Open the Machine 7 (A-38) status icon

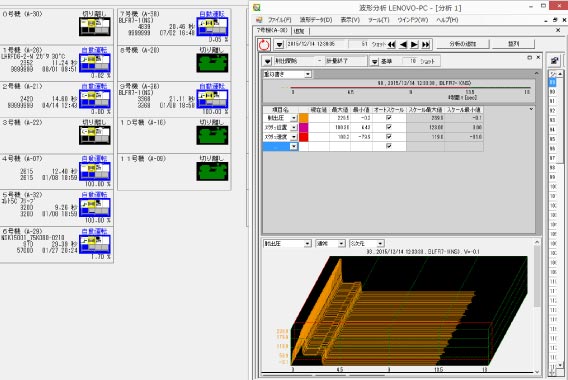(212, 27)
